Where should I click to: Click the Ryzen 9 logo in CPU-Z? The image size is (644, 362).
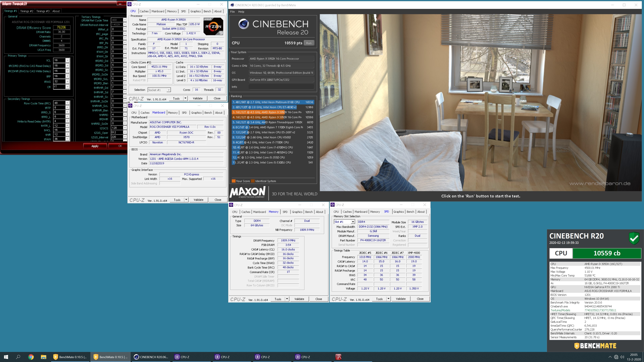pos(213,26)
